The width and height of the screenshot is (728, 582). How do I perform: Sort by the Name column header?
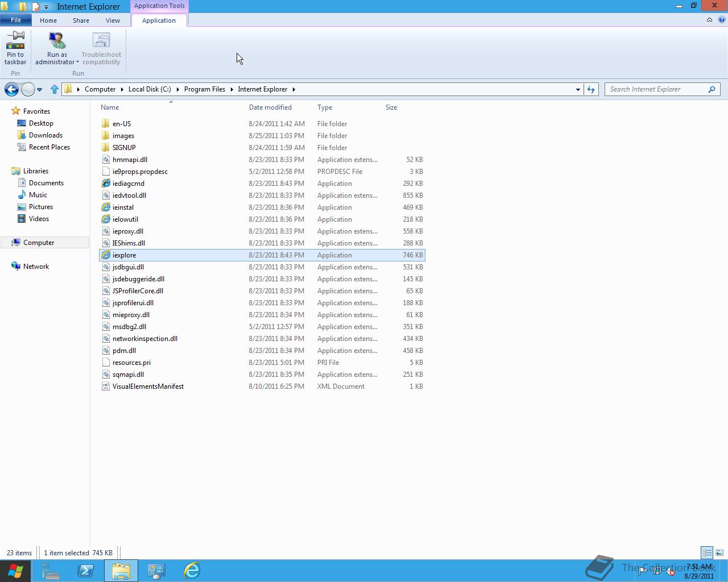(x=110, y=107)
